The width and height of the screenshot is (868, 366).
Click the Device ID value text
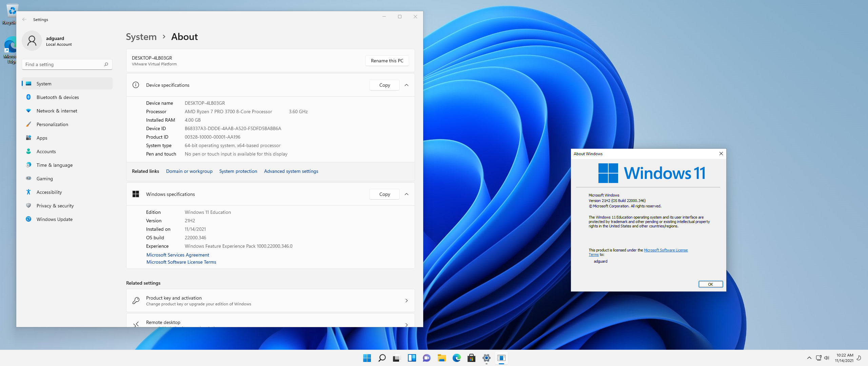(x=233, y=128)
